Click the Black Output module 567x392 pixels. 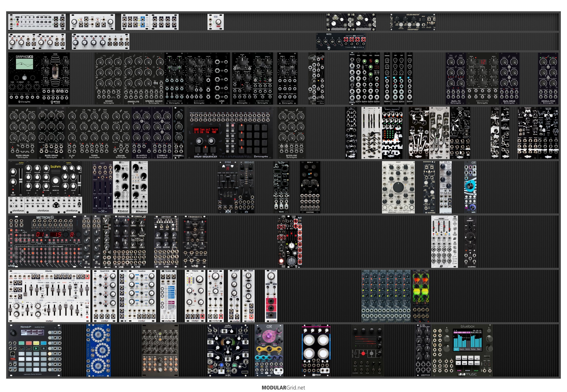click(x=199, y=78)
